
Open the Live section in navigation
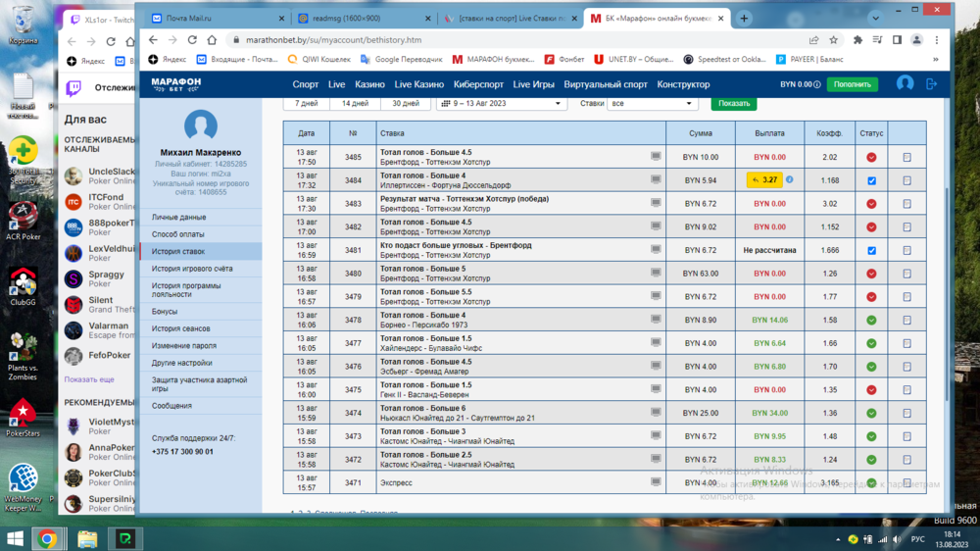point(336,84)
